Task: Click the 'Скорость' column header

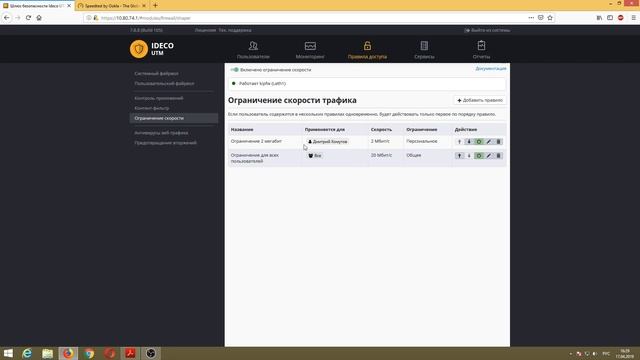Action: point(381,129)
